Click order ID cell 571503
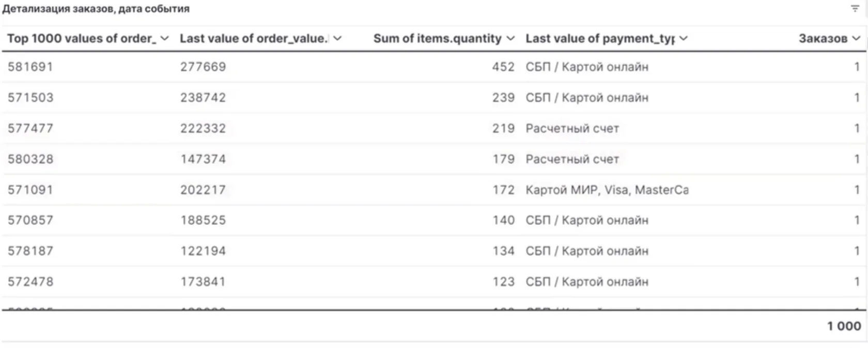Screen dimensions: 868x348 [x=30, y=98]
